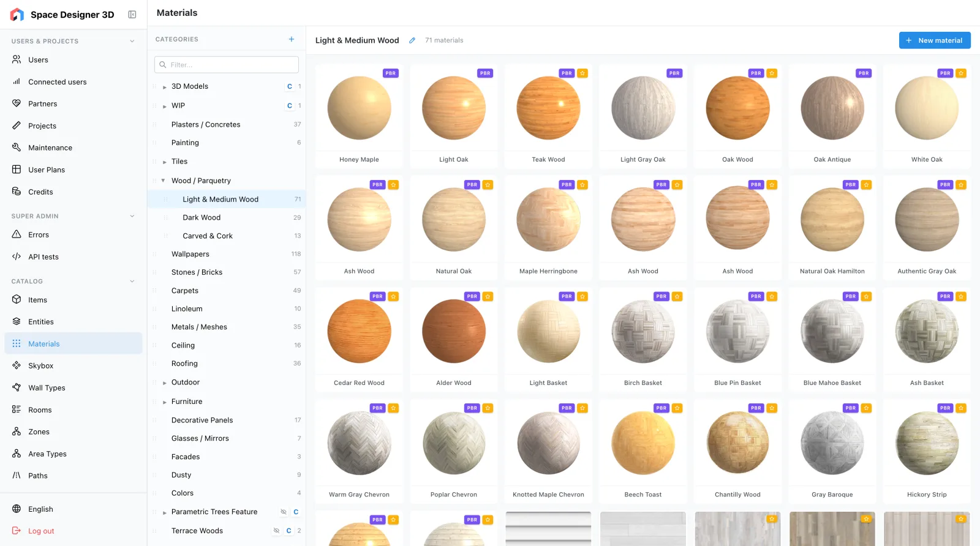Open the Beech Toast material thumbnail

click(643, 443)
